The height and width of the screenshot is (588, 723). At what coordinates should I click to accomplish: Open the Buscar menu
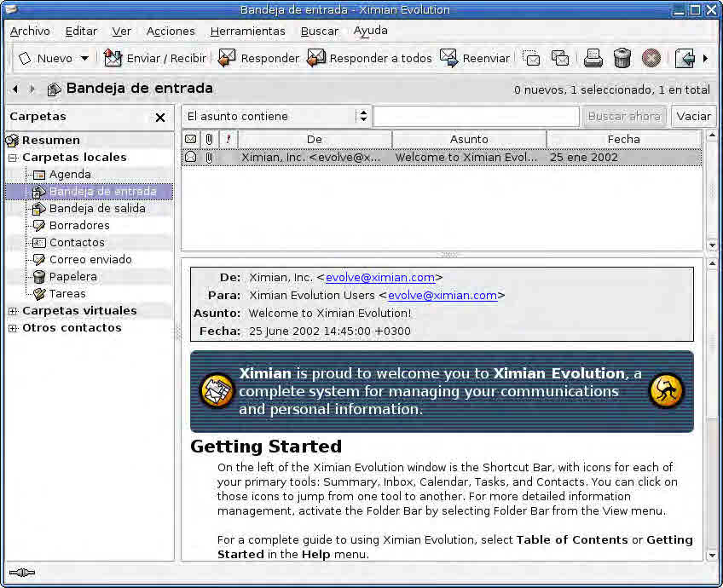(320, 31)
